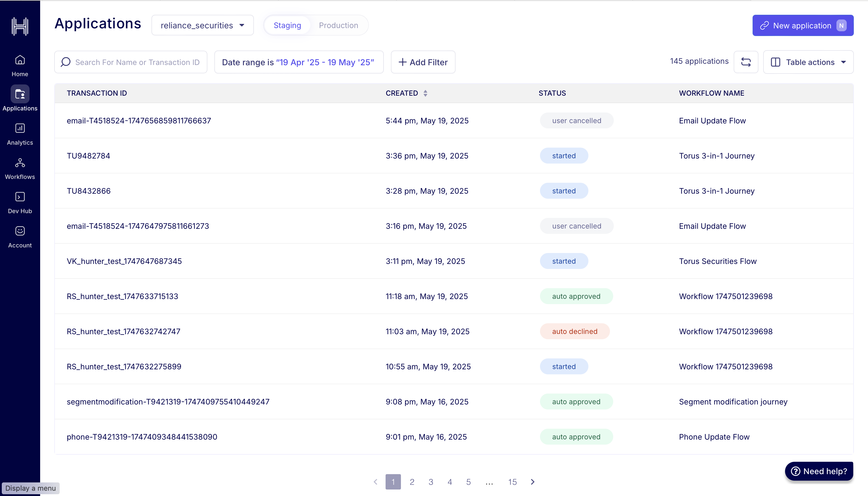The width and height of the screenshot is (868, 496).
Task: Refresh the applications table
Action: (x=746, y=62)
